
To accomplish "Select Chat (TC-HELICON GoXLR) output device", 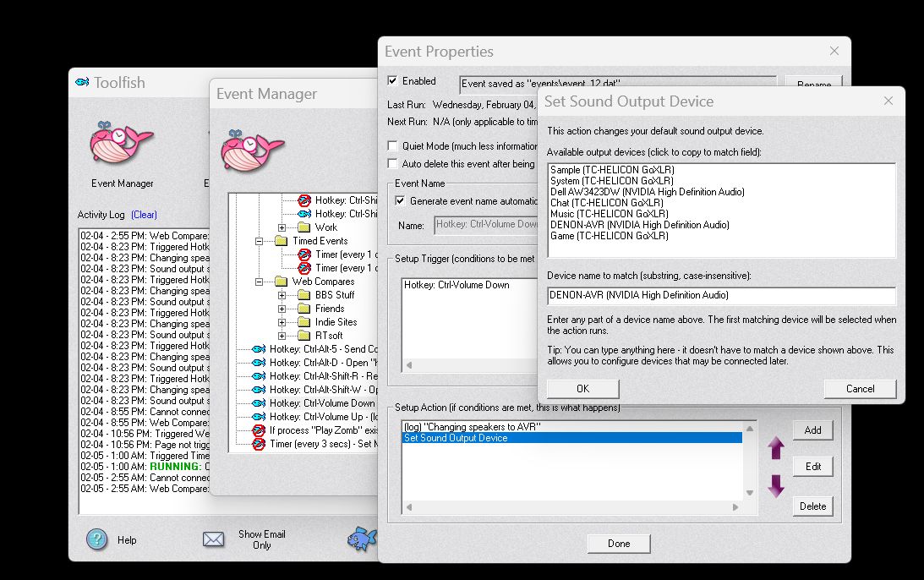I will pyautogui.click(x=606, y=203).
